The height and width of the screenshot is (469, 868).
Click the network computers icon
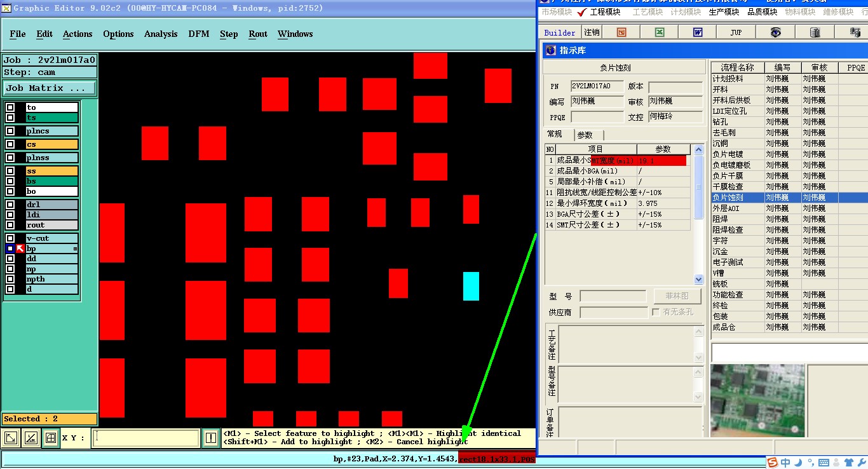click(x=855, y=32)
